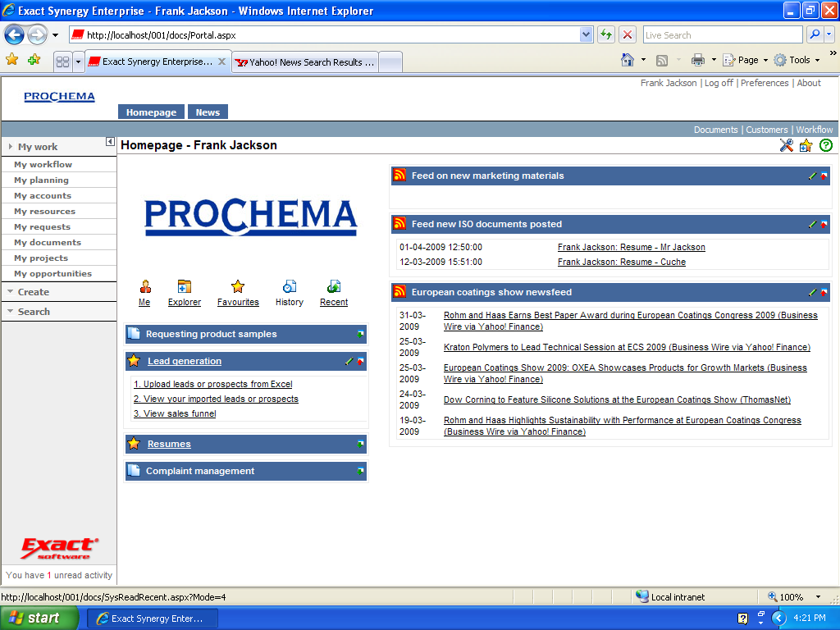The image size is (840, 630).
Task: Click RSS icon on ISO documents feed
Action: (x=399, y=223)
